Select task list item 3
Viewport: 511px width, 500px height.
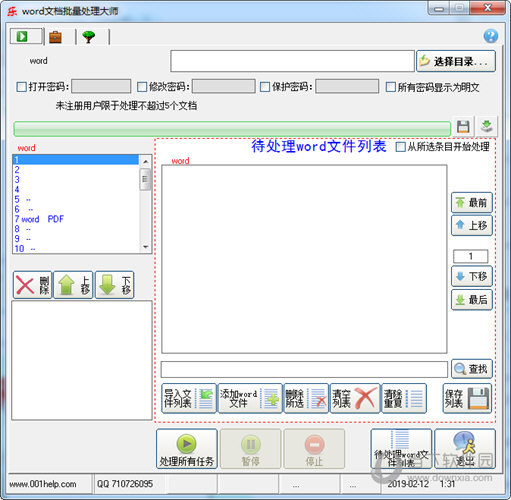[x=76, y=180]
